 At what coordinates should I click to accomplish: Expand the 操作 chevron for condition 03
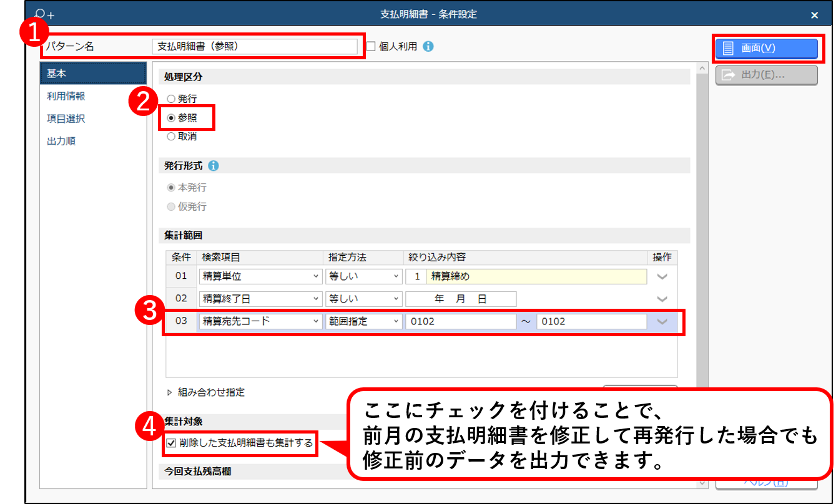662,321
